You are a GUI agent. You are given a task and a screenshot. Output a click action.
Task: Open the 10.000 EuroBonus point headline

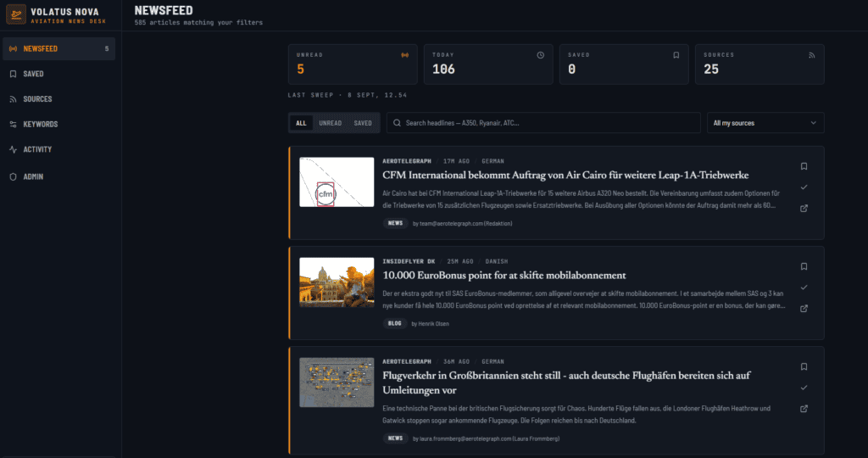tap(504, 276)
